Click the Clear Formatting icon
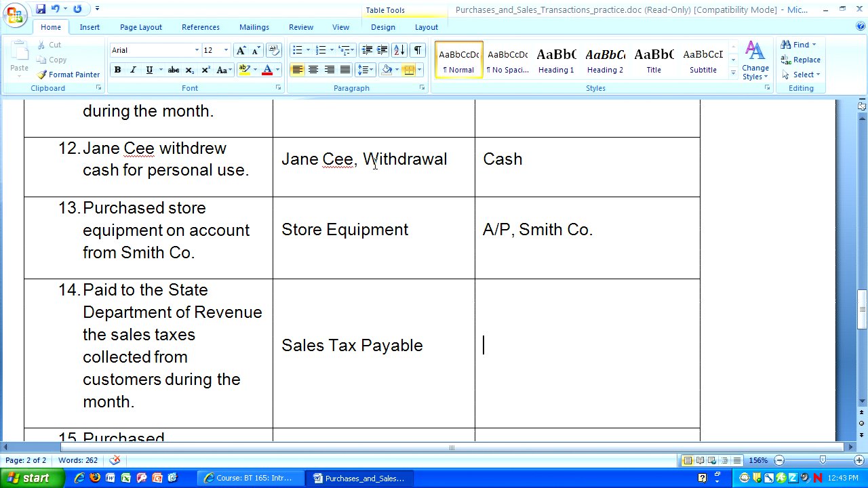868x488 pixels. (x=273, y=50)
